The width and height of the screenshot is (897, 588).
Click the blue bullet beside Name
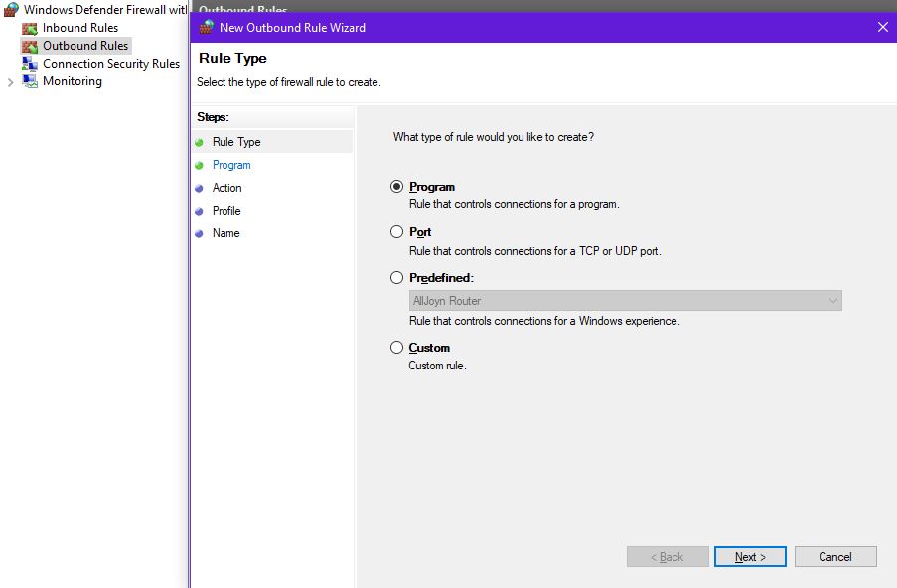click(x=199, y=234)
